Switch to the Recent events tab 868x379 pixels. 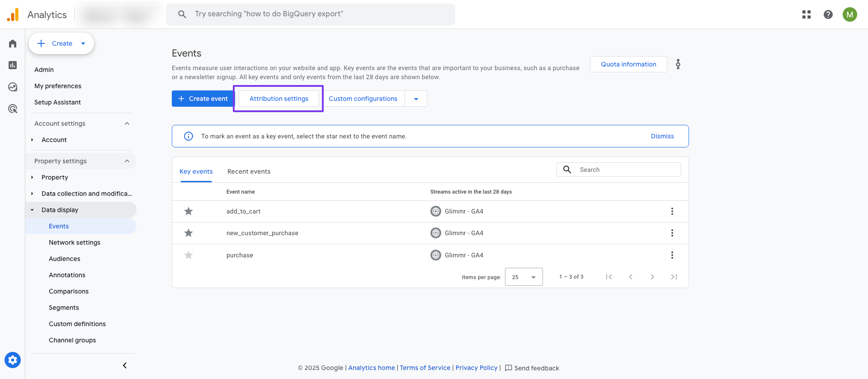click(249, 171)
